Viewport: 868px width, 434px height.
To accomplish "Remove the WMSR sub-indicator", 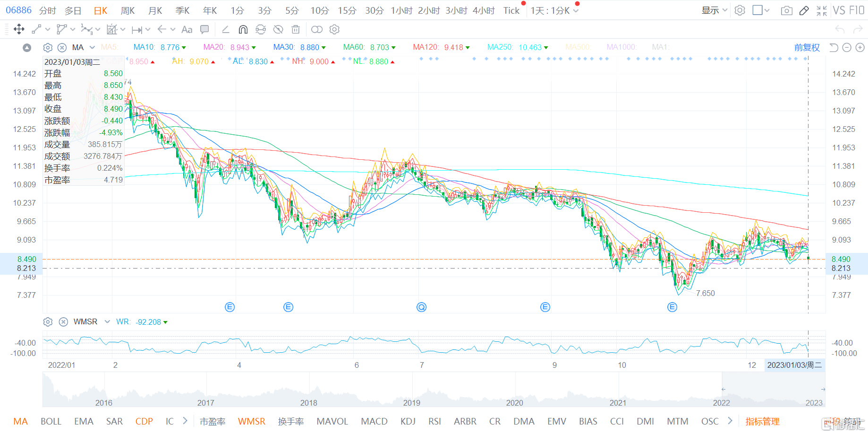I will 63,322.
